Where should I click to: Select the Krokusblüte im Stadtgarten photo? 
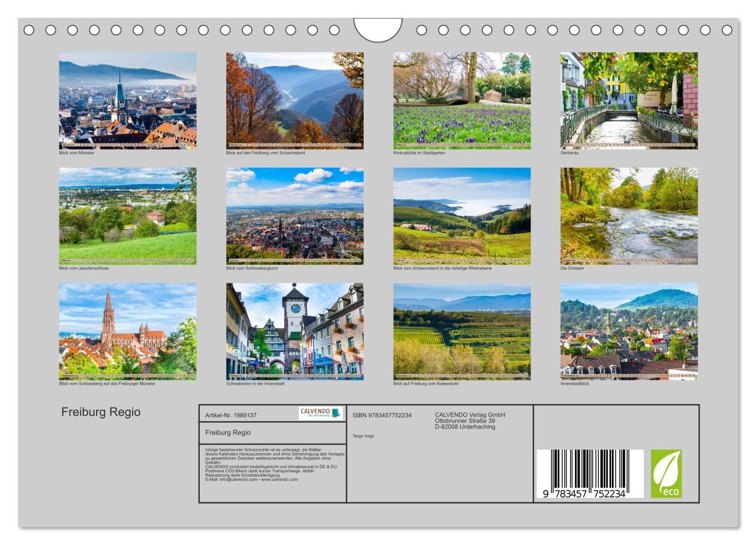[x=462, y=100]
